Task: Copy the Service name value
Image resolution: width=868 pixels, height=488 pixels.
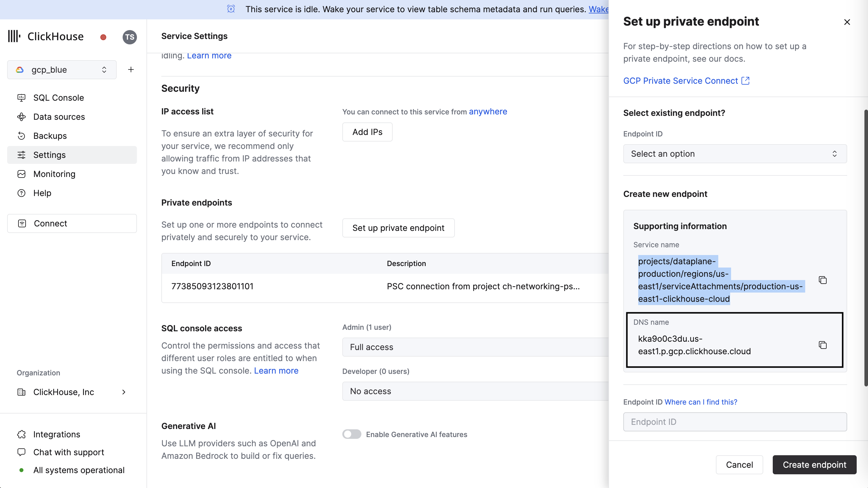Action: pos(822,280)
